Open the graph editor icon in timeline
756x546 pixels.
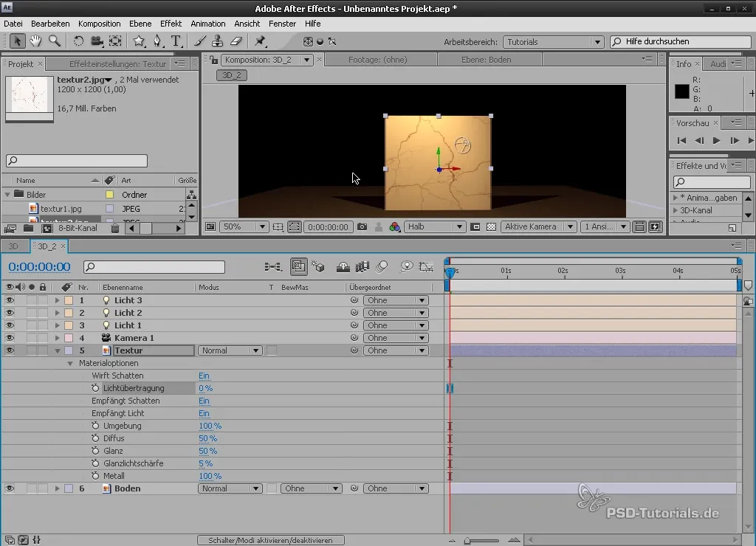coord(426,266)
